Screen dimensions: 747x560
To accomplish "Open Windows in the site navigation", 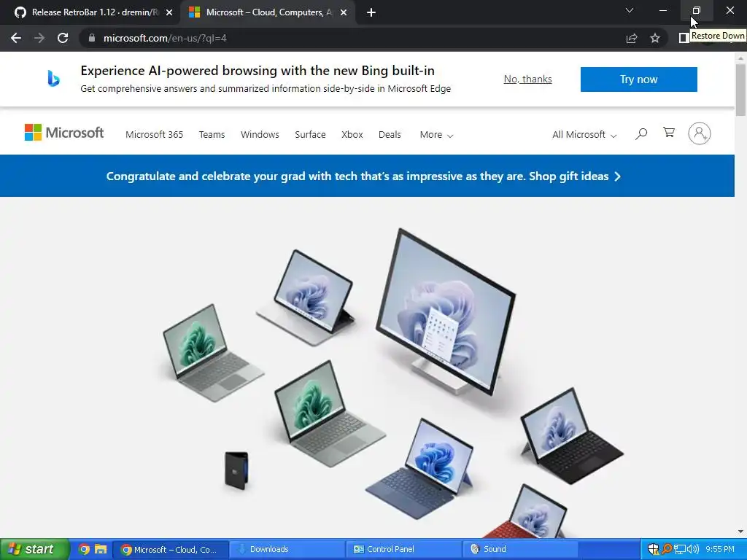I will (260, 135).
